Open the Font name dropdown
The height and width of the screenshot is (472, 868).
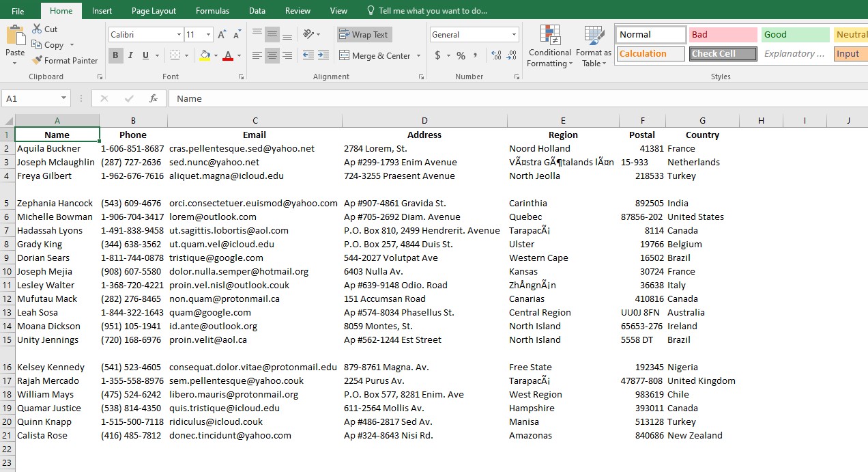click(178, 34)
